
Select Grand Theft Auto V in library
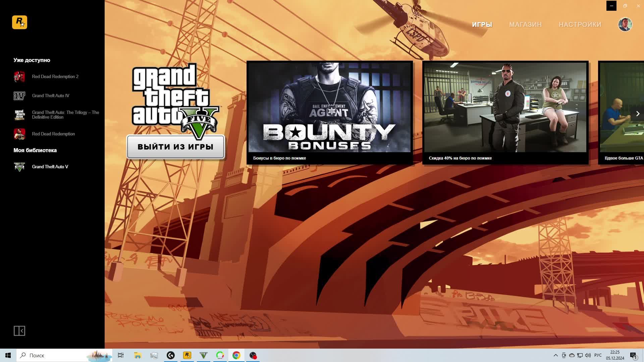pos(50,167)
